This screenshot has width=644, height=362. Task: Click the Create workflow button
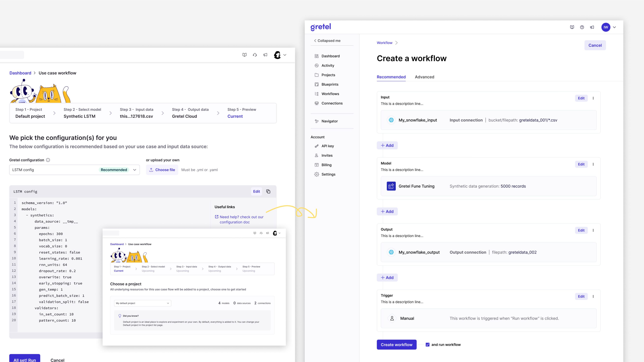click(396, 345)
